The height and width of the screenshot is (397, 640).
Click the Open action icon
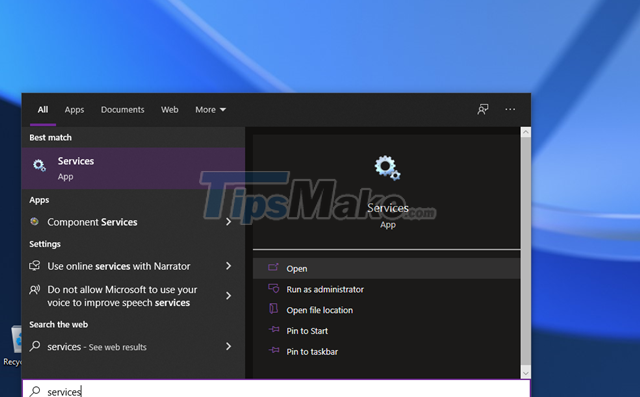(x=273, y=267)
